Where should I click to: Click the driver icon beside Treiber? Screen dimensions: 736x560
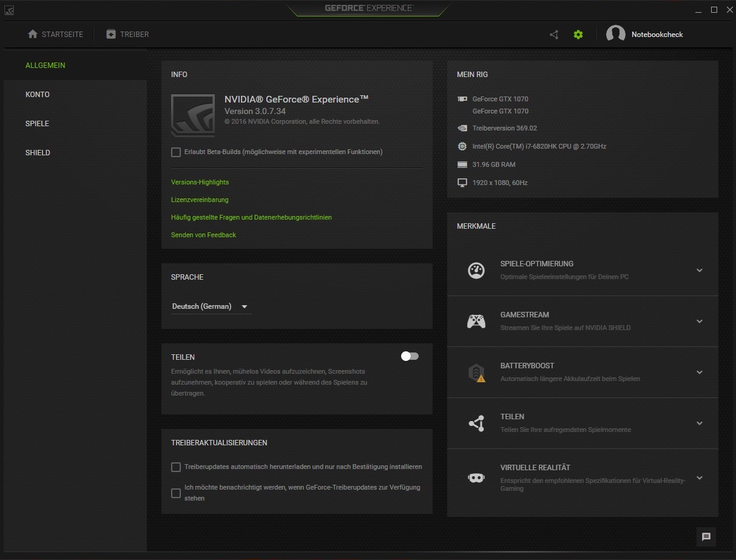pos(111,34)
